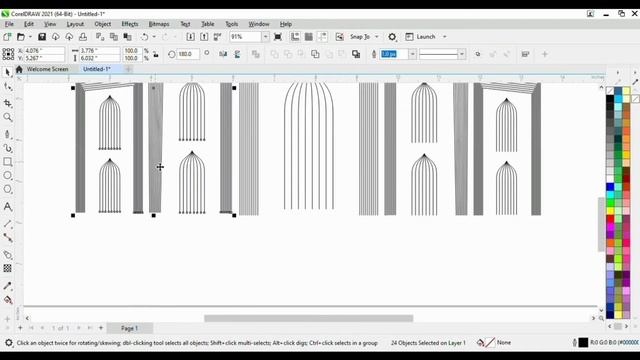This screenshot has height=360, width=640.
Task: Expand the Undo history dropdown arrow
Action: click(x=154, y=37)
